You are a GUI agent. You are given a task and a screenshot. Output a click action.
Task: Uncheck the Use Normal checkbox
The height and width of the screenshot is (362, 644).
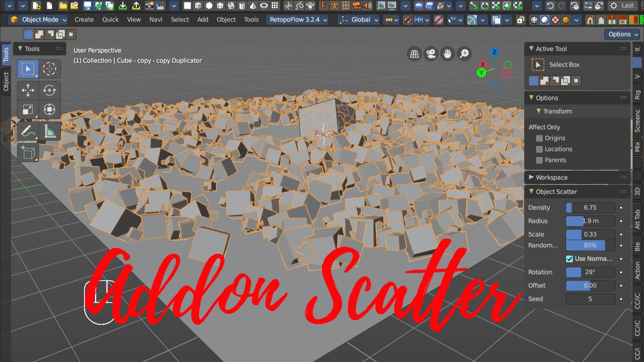570,259
